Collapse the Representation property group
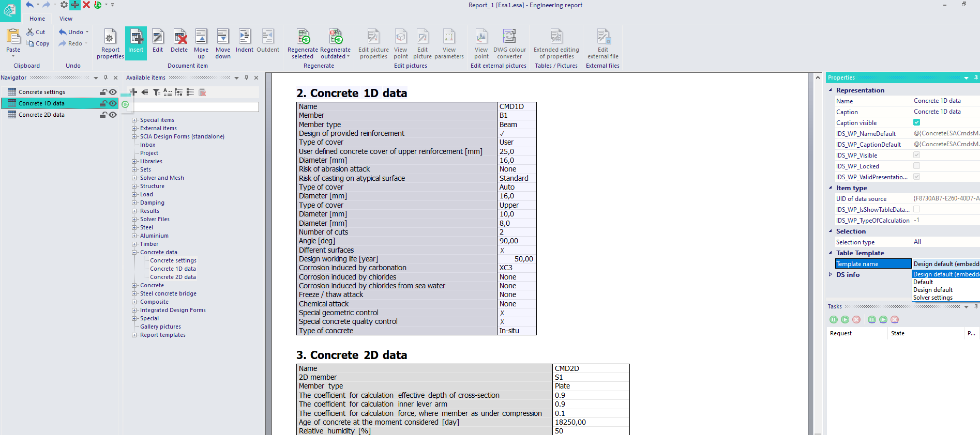The width and height of the screenshot is (980, 435). [x=831, y=90]
